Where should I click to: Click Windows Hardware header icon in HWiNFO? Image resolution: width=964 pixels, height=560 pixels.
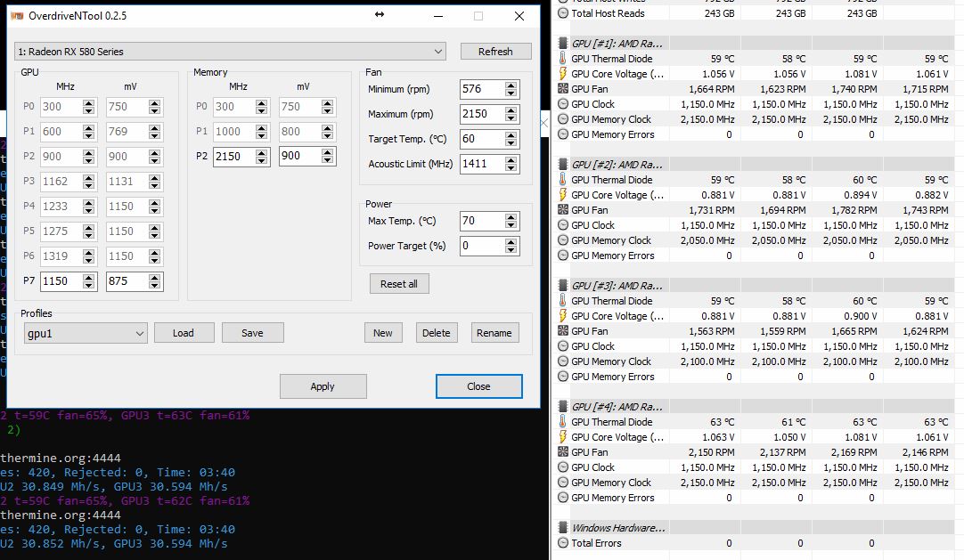tap(562, 527)
